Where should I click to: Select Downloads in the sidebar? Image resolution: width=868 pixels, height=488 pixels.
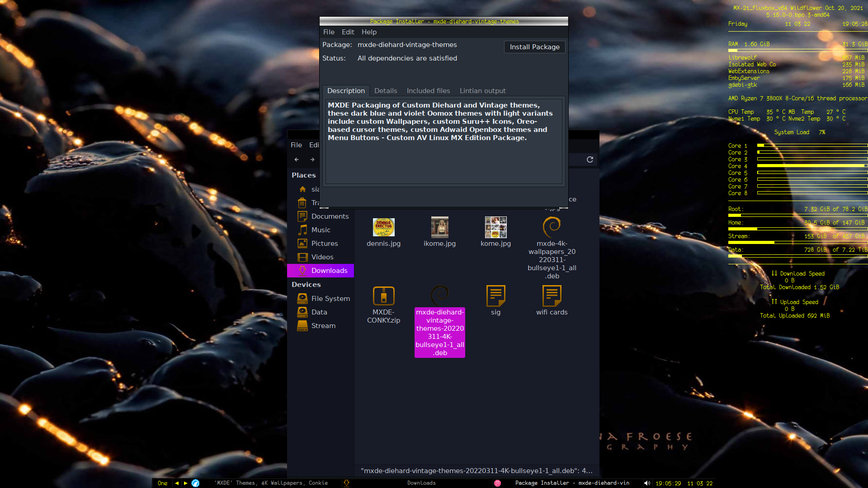321,271
